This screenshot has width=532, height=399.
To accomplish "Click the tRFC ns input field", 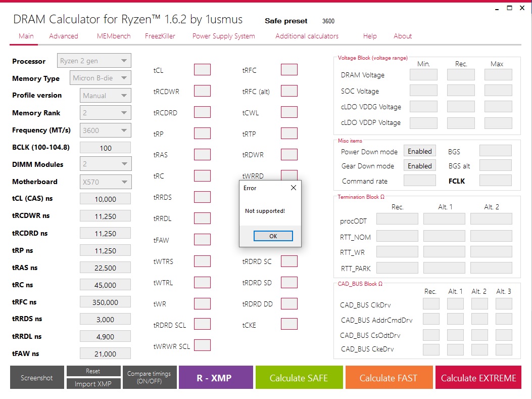I will point(105,302).
